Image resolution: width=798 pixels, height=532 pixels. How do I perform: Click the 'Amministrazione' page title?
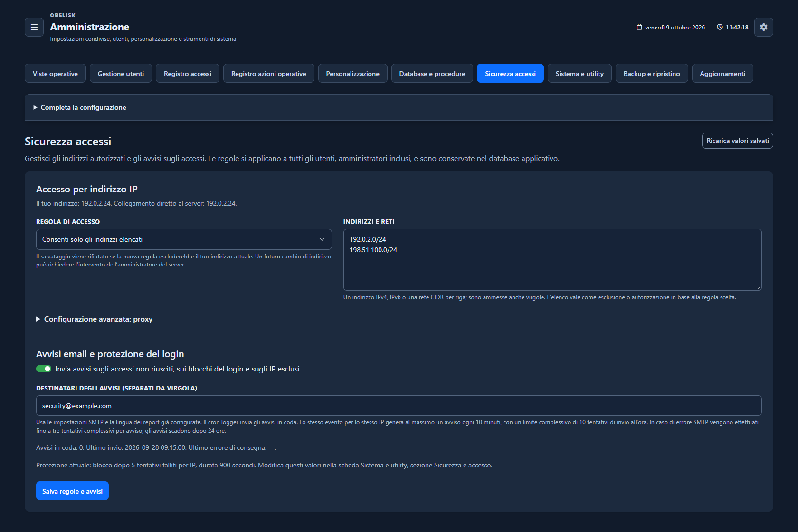pyautogui.click(x=90, y=27)
